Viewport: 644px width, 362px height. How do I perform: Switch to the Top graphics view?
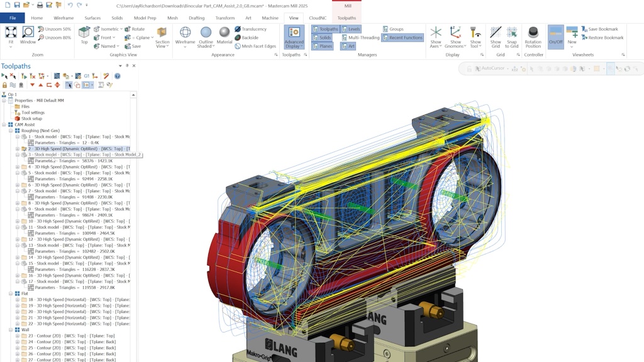point(84,35)
